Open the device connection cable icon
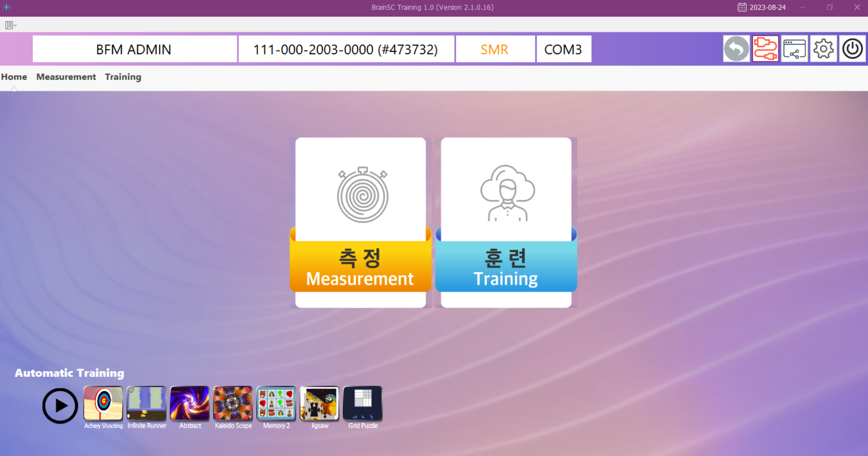868x456 pixels. pyautogui.click(x=765, y=49)
